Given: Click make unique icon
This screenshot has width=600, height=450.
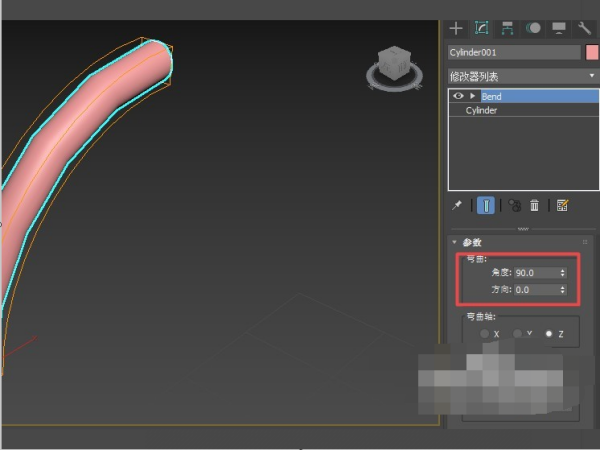Looking at the screenshot, I should (x=514, y=205).
